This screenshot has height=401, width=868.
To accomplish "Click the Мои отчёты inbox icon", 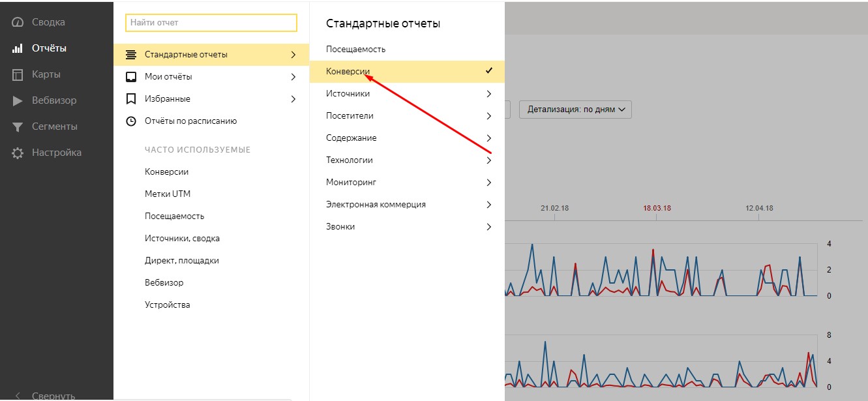I will tap(131, 77).
